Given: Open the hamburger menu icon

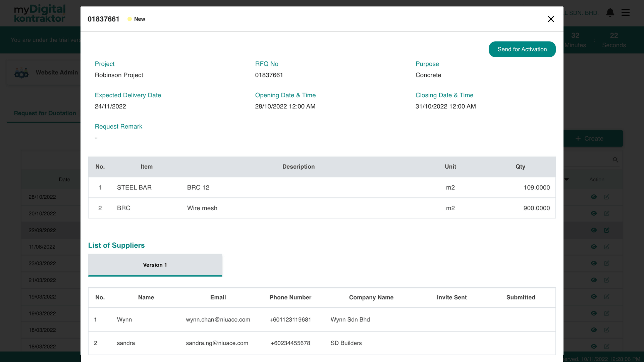Looking at the screenshot, I should (626, 12).
